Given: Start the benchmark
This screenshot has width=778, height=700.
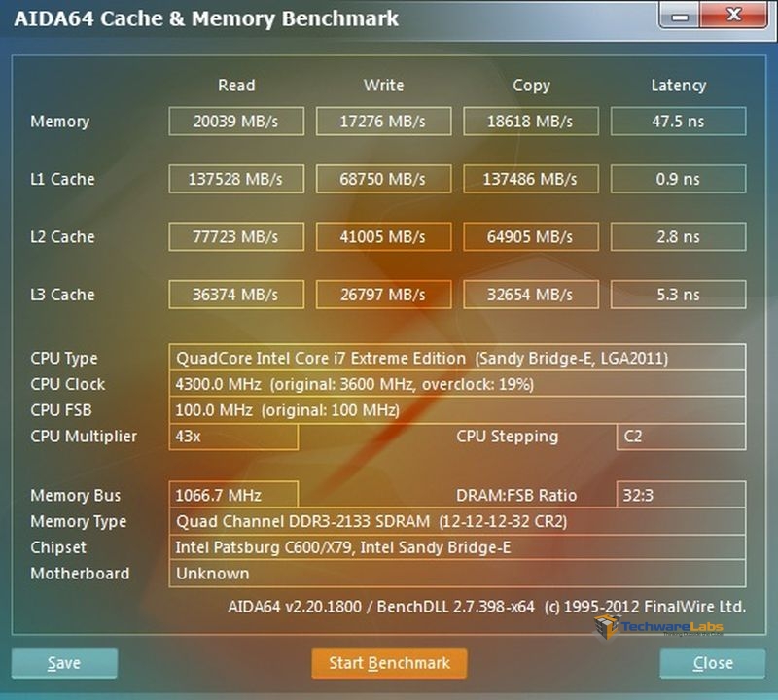Looking at the screenshot, I should point(389,663).
